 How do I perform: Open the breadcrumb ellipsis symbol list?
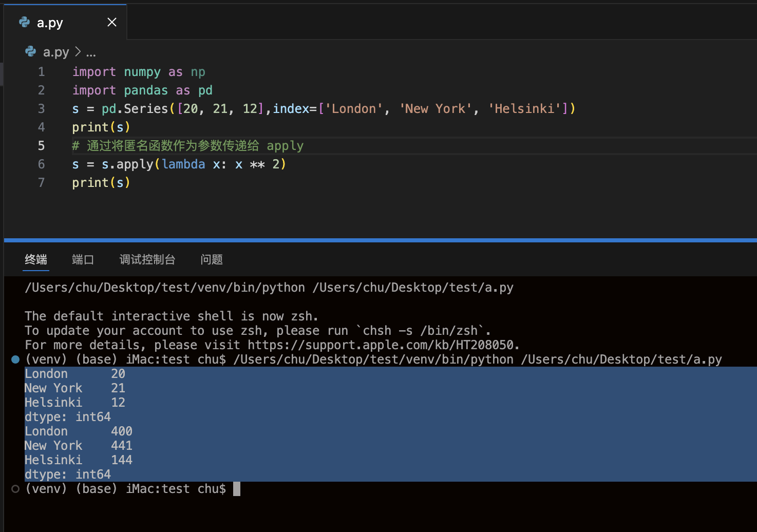[91, 52]
